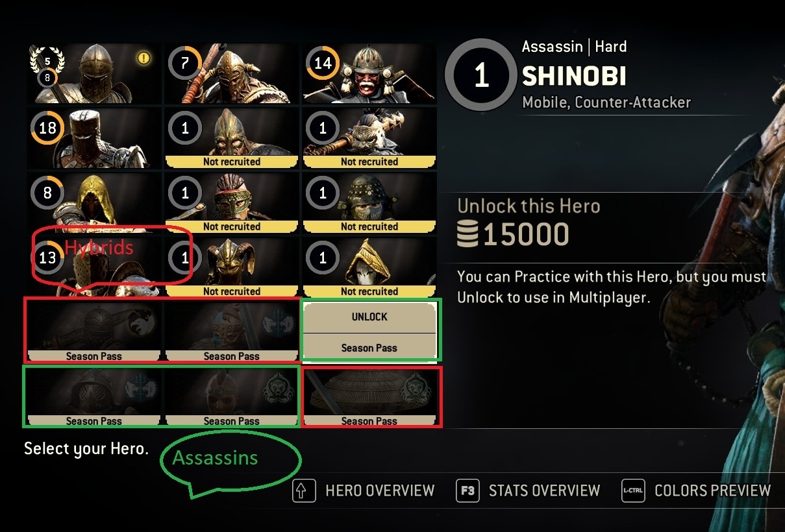Open Colors Preview
785x532 pixels.
pos(712,491)
